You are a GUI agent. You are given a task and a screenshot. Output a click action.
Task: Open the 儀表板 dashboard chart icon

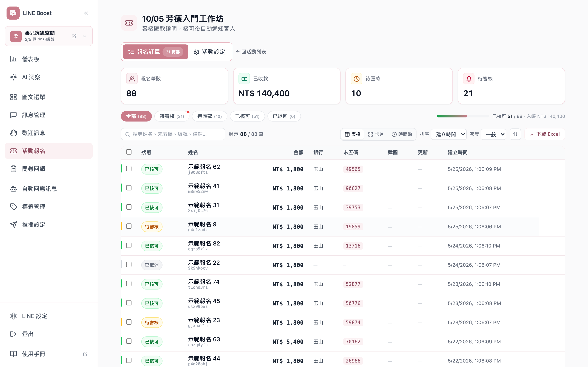pos(13,59)
